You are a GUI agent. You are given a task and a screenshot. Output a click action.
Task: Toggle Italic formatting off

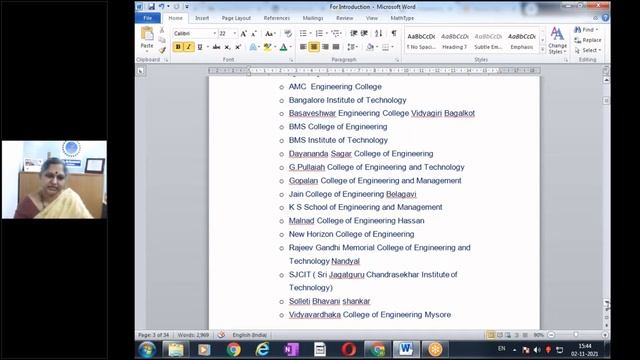189,47
